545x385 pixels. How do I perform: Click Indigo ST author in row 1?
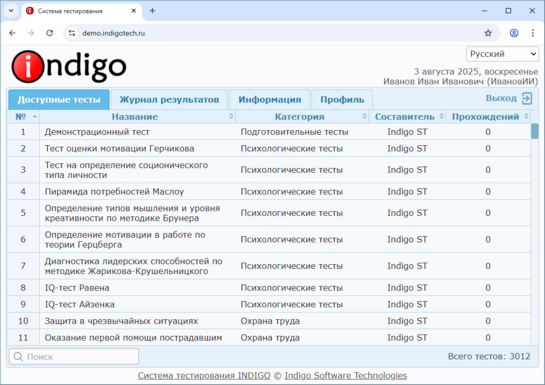click(x=407, y=132)
